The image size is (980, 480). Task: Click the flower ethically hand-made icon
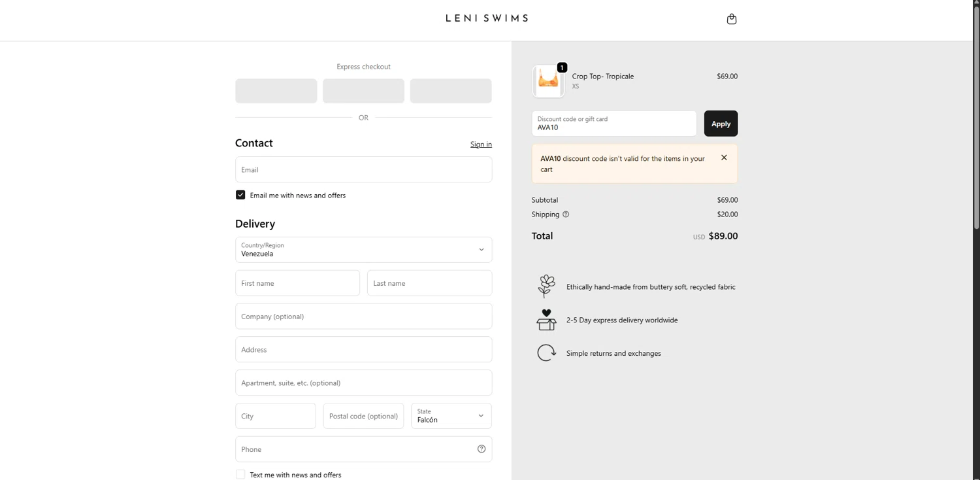pyautogui.click(x=546, y=286)
